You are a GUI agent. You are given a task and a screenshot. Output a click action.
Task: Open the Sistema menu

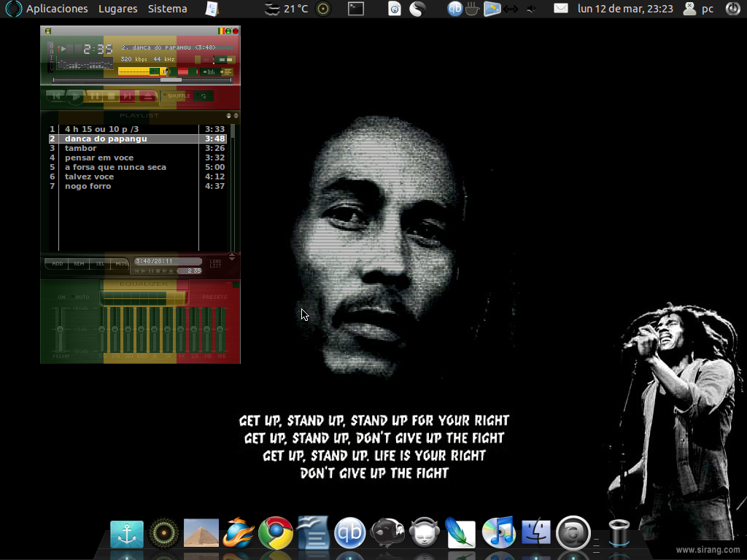pyautogui.click(x=167, y=9)
